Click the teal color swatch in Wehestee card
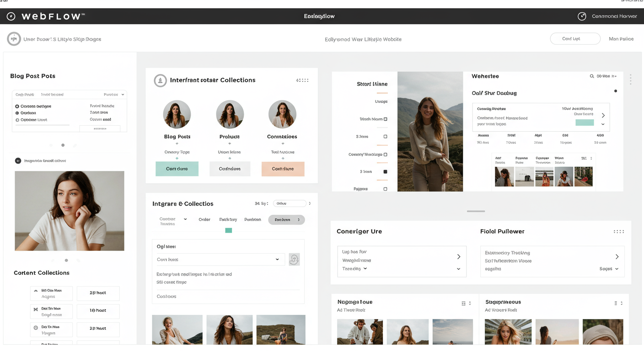The width and height of the screenshot is (644, 351). [x=584, y=122]
